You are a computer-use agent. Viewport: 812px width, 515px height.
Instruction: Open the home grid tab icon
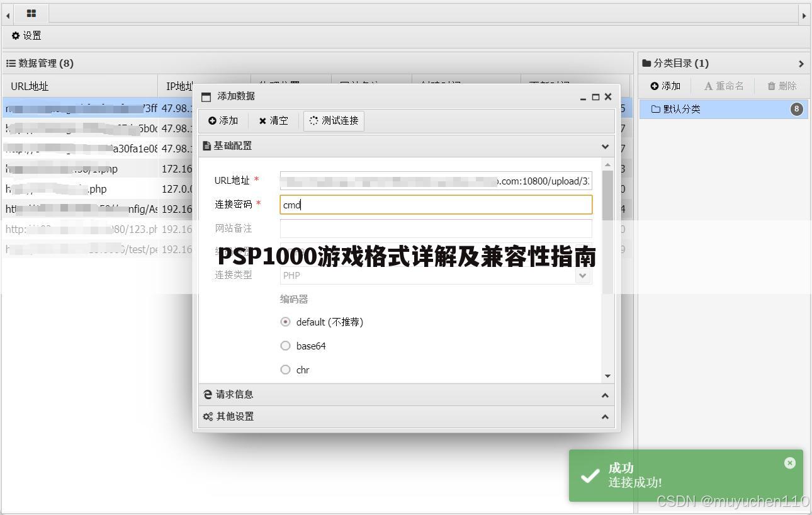pos(31,13)
